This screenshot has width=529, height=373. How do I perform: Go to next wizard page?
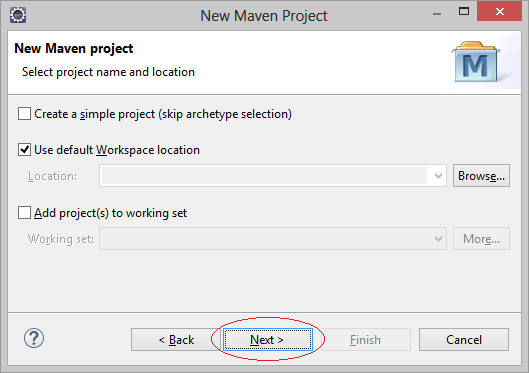(268, 340)
